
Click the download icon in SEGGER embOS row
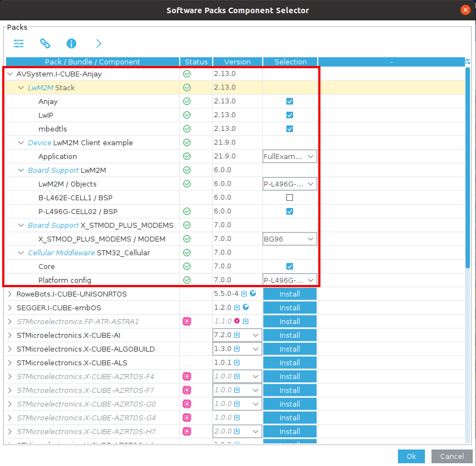(x=237, y=307)
